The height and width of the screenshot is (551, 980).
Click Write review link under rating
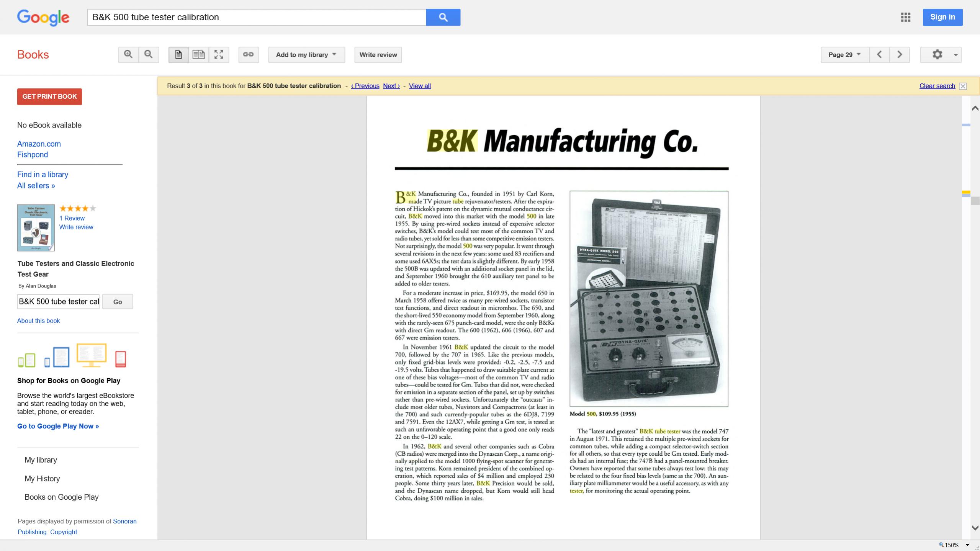tap(76, 227)
